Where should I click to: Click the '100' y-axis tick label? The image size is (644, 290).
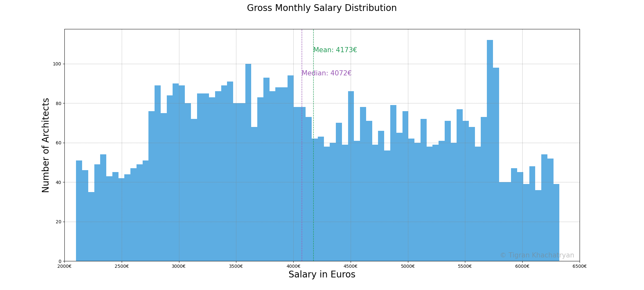[57, 64]
